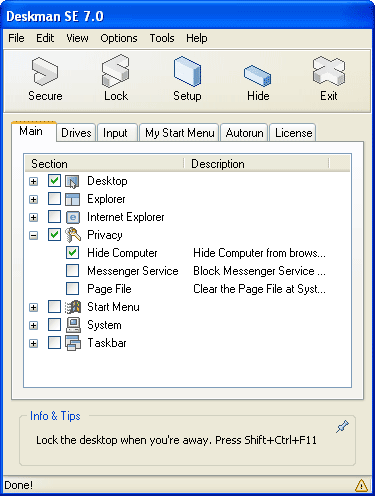Viewport: 375px width, 496px height.
Task: Expand the System tree node
Action: pyautogui.click(x=33, y=326)
